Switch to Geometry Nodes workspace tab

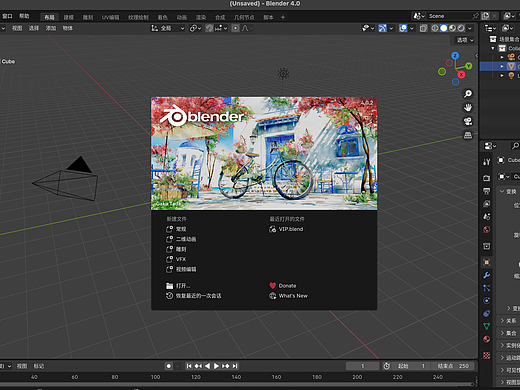(x=244, y=17)
